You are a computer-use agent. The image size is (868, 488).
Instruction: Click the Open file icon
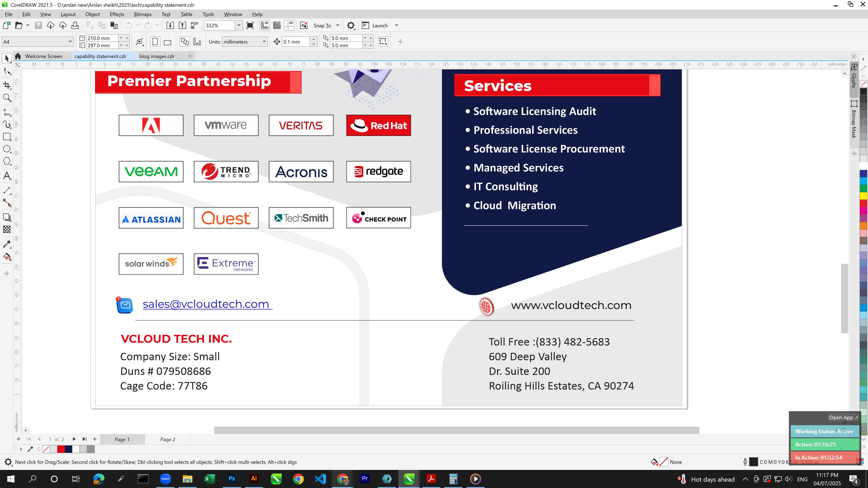(19, 26)
